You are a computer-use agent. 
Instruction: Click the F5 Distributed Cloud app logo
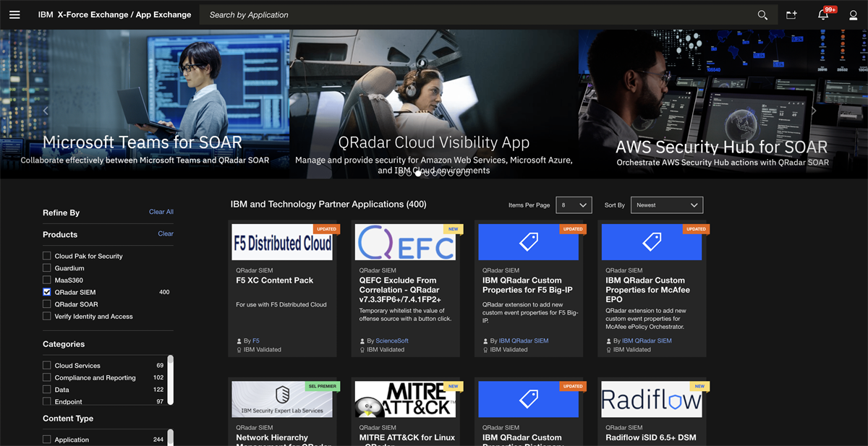click(282, 241)
